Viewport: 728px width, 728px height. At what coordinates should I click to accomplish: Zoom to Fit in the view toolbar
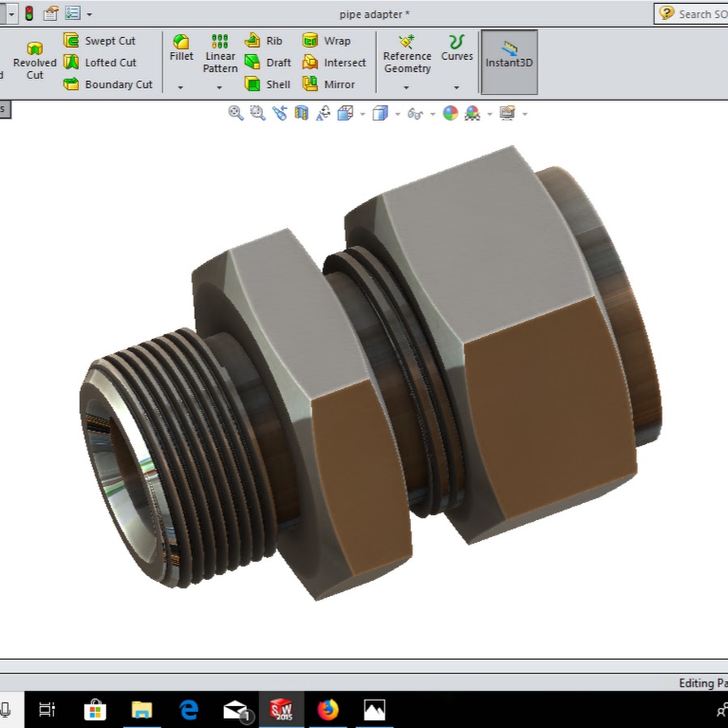click(x=236, y=112)
